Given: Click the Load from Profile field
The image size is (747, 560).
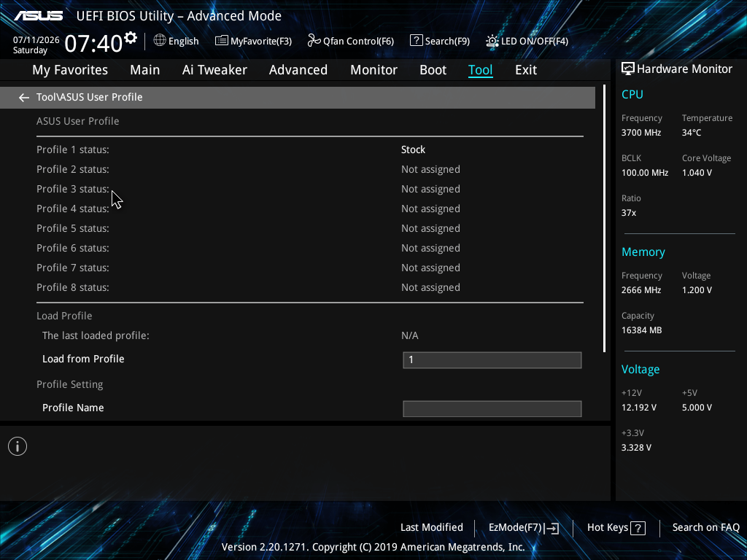Looking at the screenshot, I should 492,360.
